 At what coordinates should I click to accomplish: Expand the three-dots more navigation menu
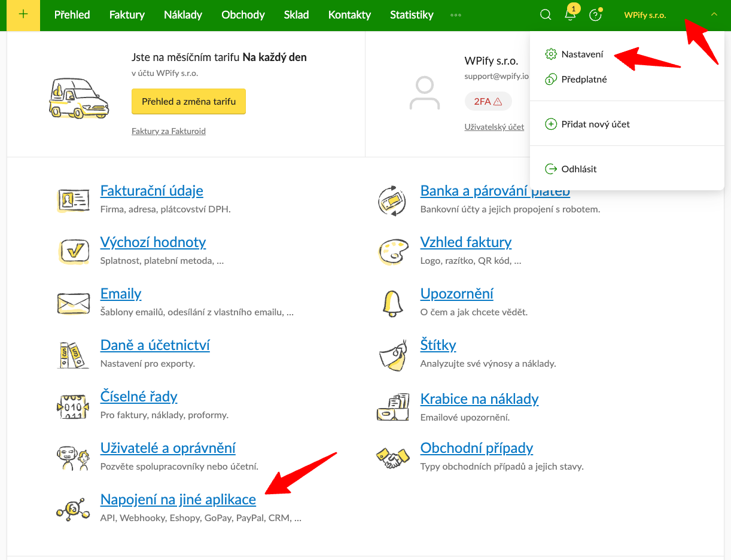(456, 15)
